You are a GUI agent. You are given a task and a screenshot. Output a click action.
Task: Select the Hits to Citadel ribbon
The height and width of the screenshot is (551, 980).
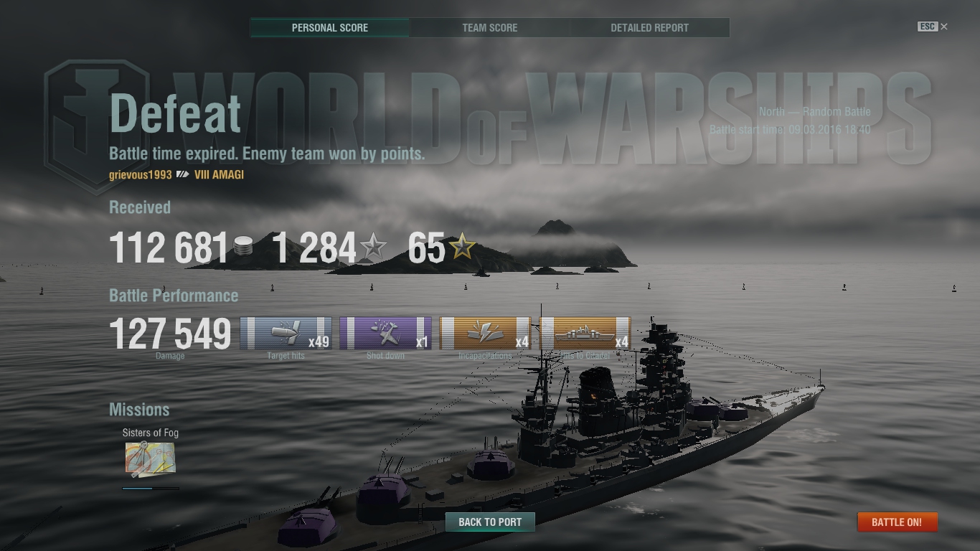585,334
